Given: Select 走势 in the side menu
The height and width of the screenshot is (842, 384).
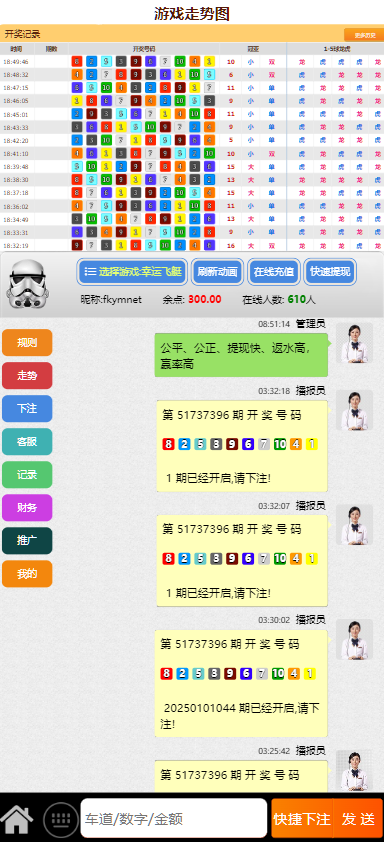Looking at the screenshot, I should (27, 375).
